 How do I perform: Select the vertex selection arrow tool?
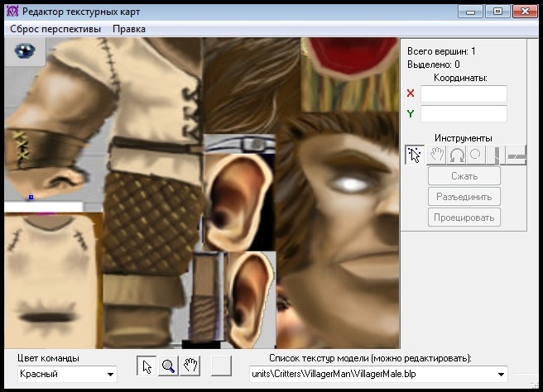[x=415, y=155]
